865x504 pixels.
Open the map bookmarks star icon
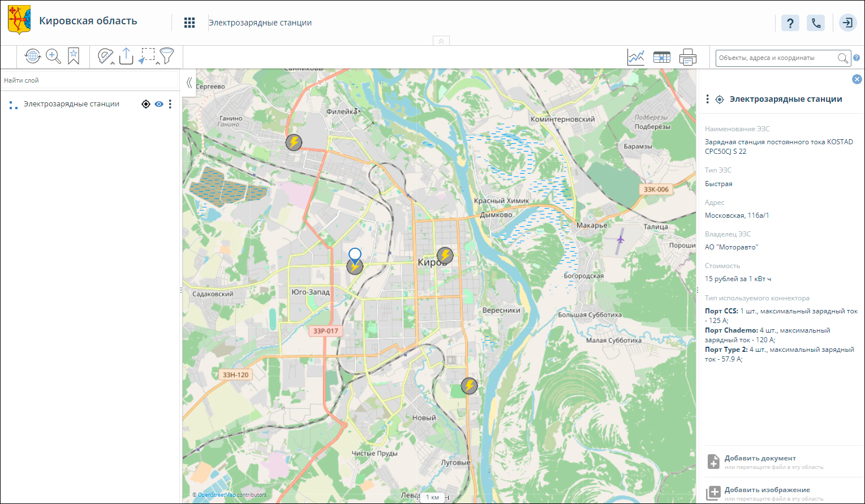tap(74, 56)
